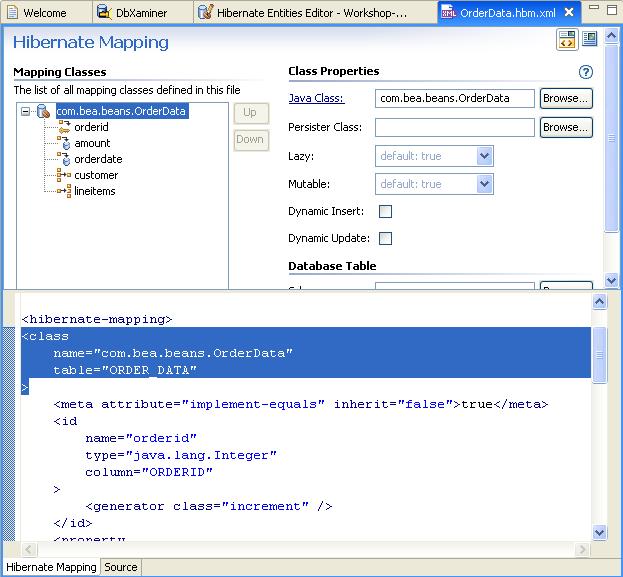623x577 pixels.
Task: Minimize the editor area
Action: click(594, 7)
